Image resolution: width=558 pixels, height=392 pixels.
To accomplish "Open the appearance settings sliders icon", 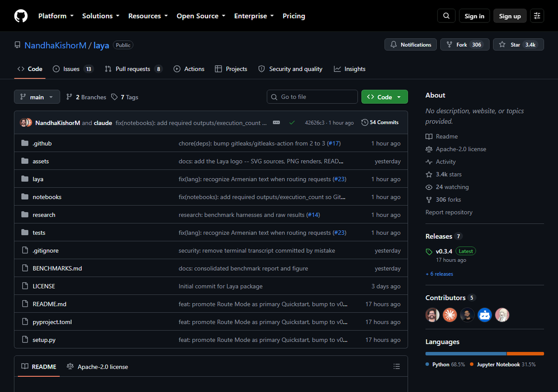I will click(x=537, y=16).
